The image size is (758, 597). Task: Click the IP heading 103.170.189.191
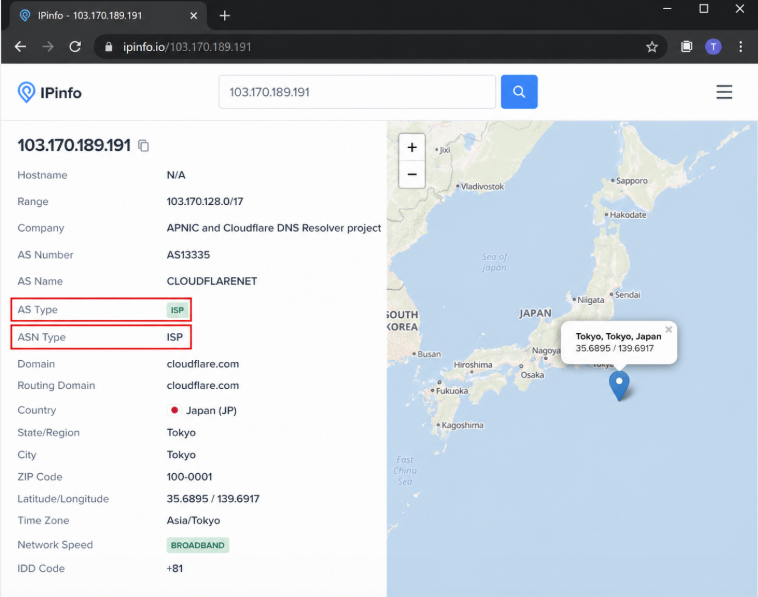tap(74, 145)
